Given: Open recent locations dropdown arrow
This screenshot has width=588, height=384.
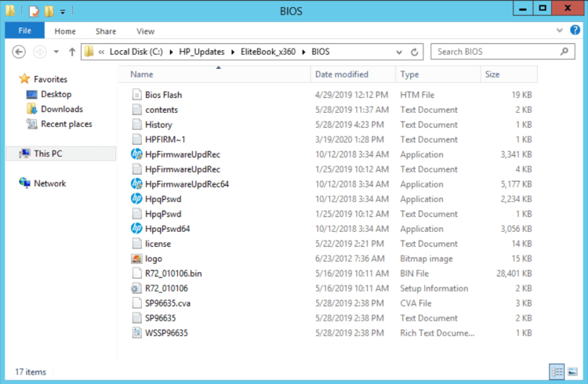Looking at the screenshot, I should point(56,52).
